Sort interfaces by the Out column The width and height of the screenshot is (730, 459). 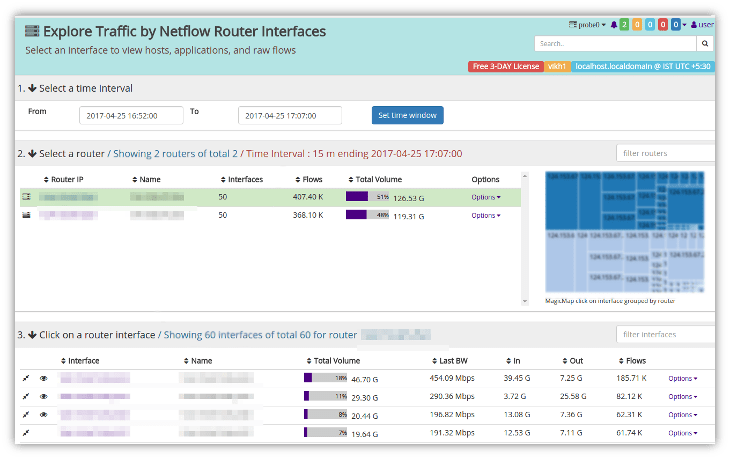pos(573,361)
